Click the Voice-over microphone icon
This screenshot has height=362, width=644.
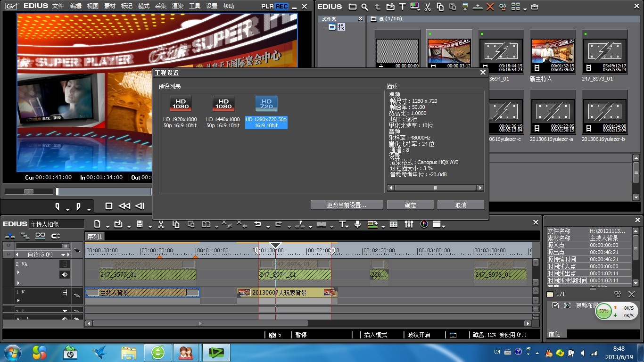point(358,224)
